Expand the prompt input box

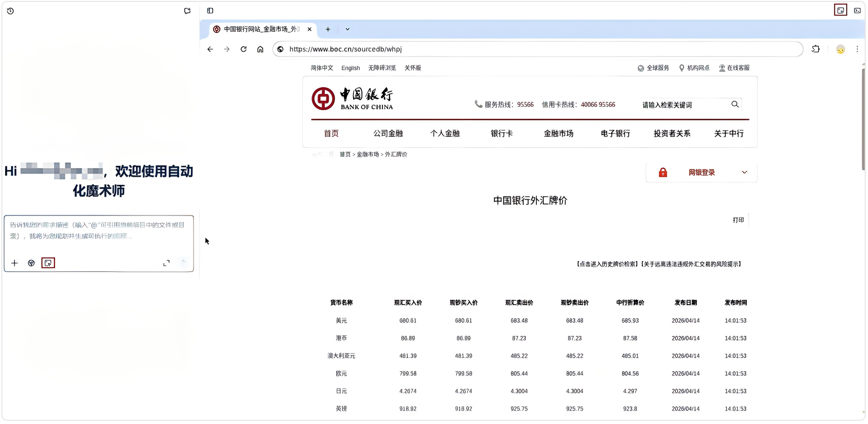pyautogui.click(x=167, y=263)
